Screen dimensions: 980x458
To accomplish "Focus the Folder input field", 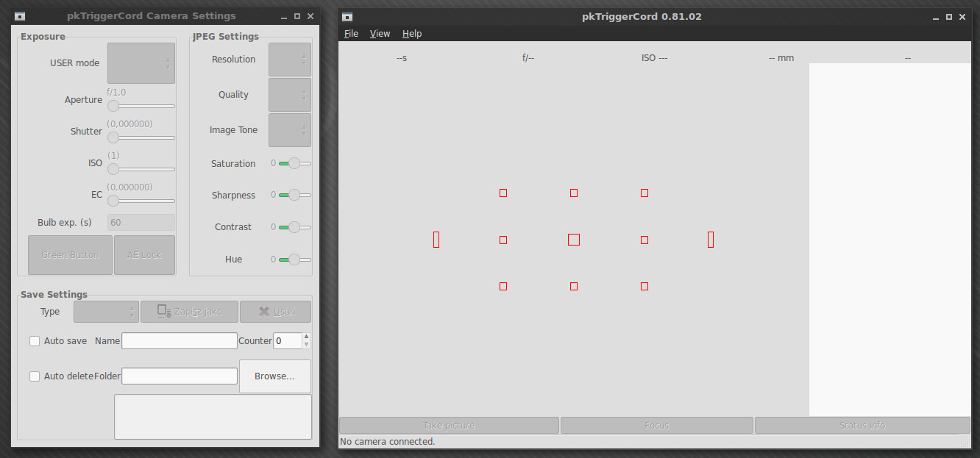I will tap(180, 376).
